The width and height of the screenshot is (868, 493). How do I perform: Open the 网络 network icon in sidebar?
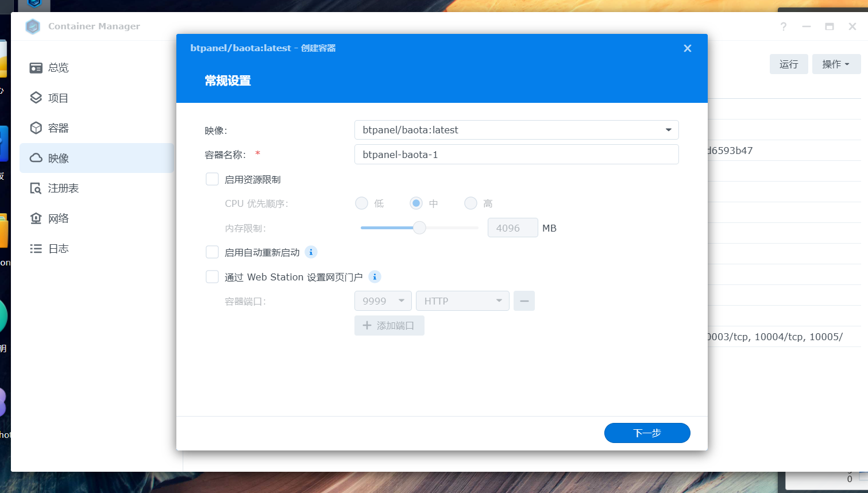click(36, 218)
